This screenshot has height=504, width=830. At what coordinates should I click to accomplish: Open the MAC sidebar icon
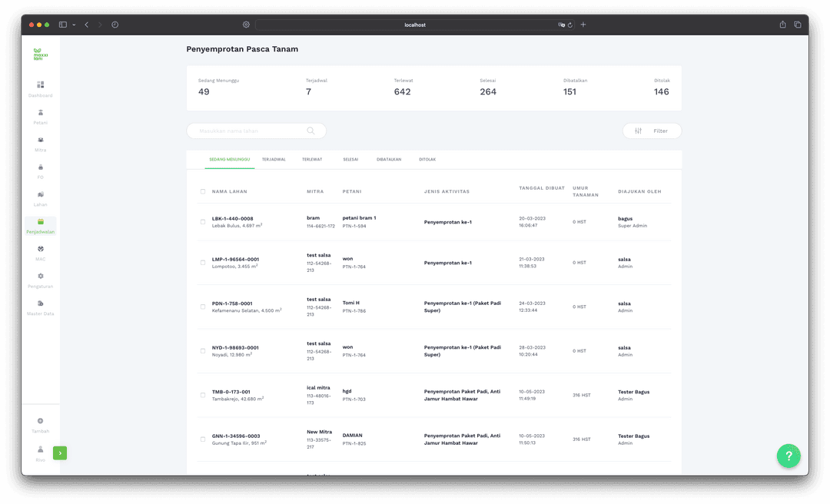41,250
